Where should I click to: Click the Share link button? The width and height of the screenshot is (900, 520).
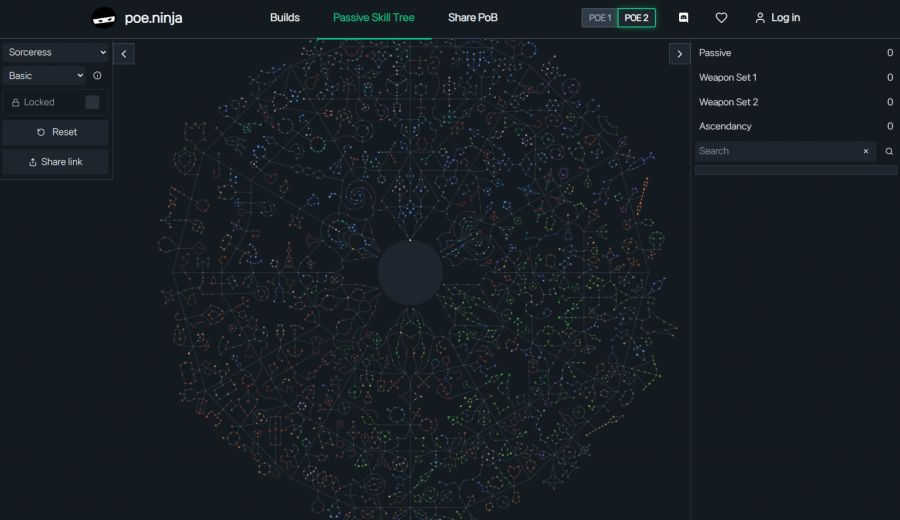56,162
